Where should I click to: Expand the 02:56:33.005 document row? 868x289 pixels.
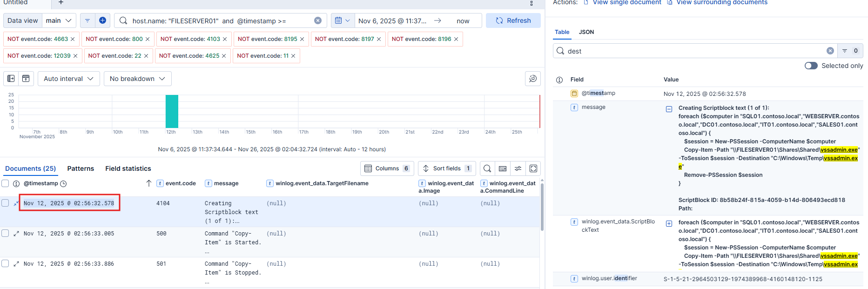pyautogui.click(x=16, y=234)
